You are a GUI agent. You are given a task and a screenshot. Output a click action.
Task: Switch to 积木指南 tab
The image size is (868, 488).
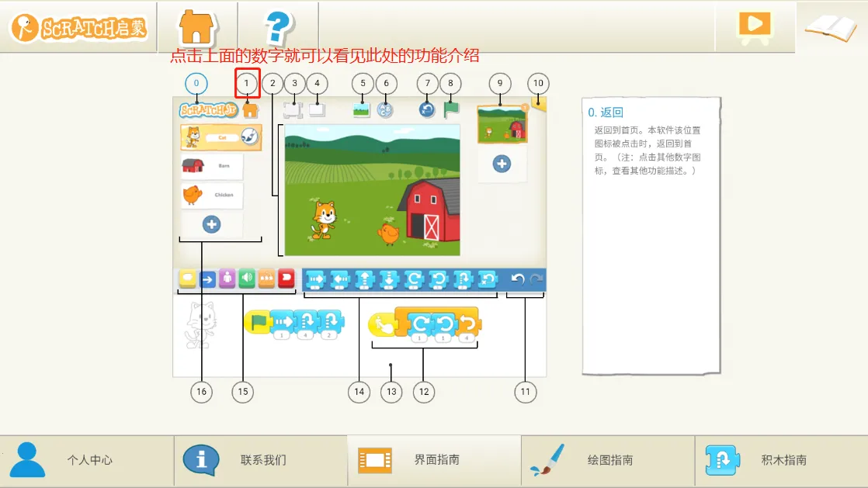click(782, 460)
